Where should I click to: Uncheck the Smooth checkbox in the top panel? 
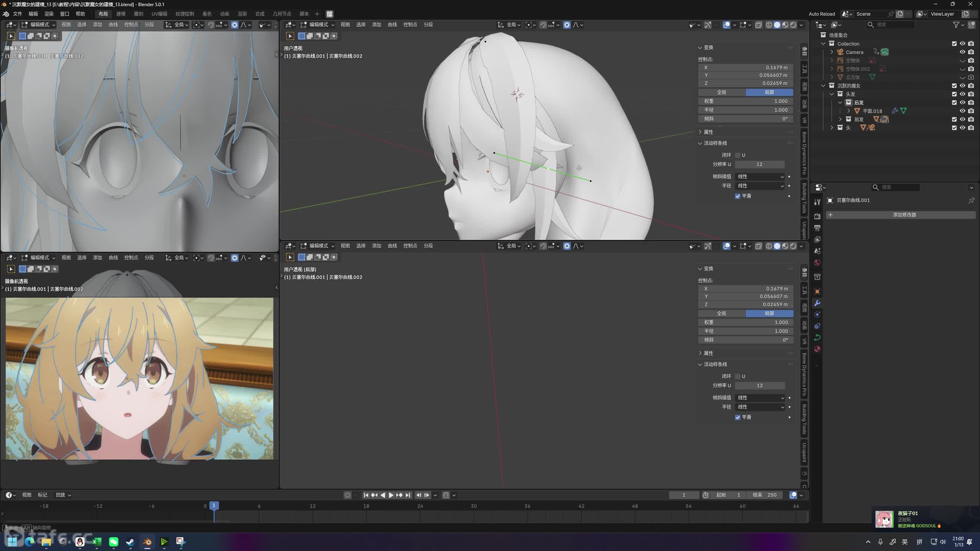click(x=738, y=196)
